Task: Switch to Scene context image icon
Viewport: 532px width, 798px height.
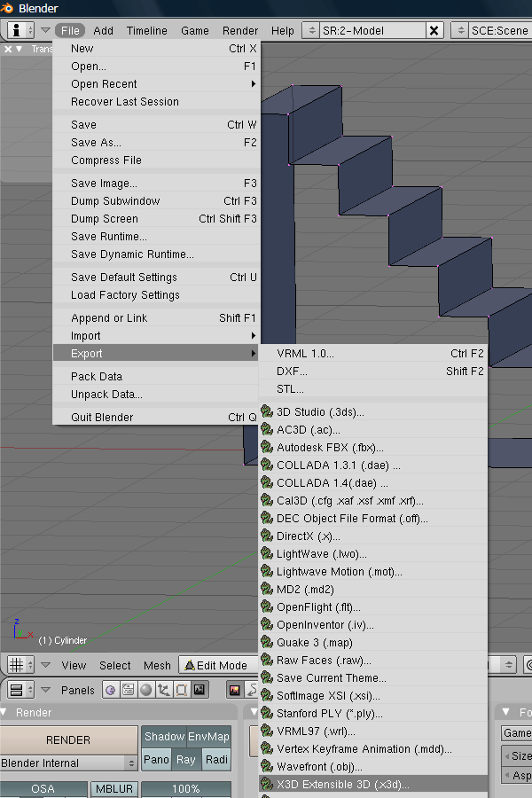Action: click(199, 690)
